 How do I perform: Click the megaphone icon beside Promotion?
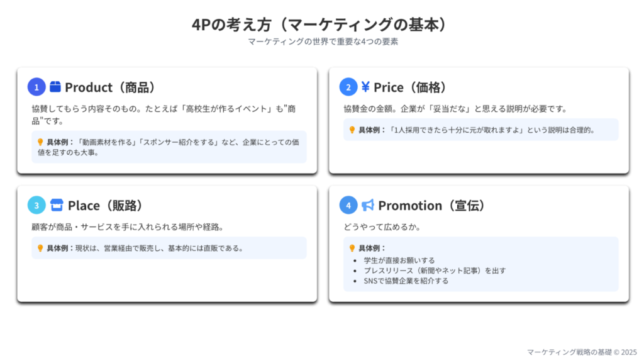[367, 205]
